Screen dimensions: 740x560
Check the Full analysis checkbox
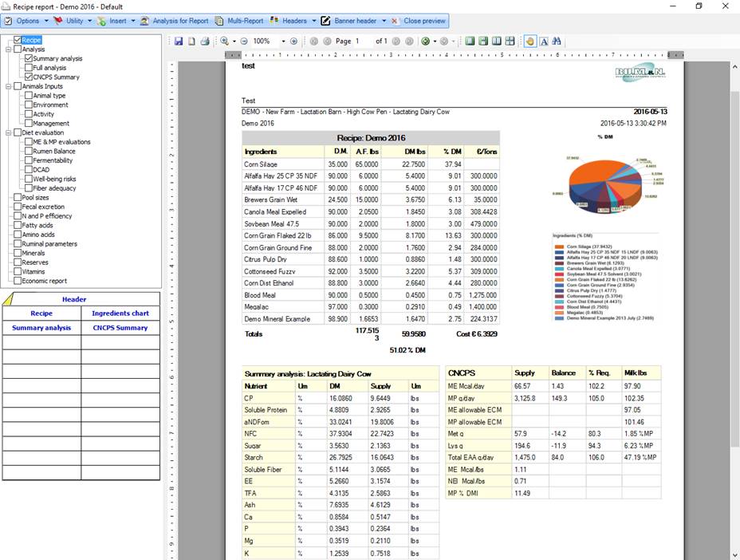tap(29, 68)
